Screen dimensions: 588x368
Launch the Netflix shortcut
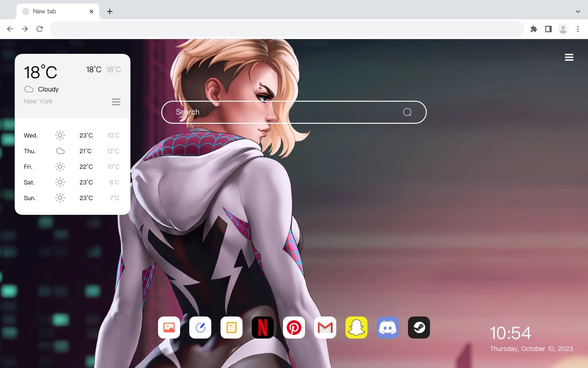click(263, 328)
